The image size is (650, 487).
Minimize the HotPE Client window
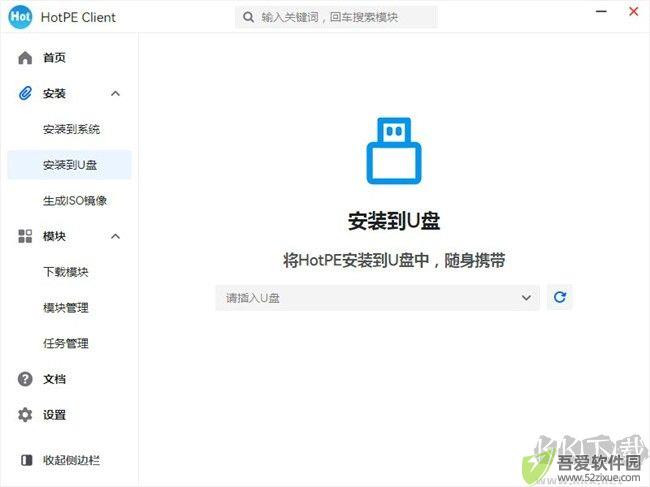[x=601, y=12]
